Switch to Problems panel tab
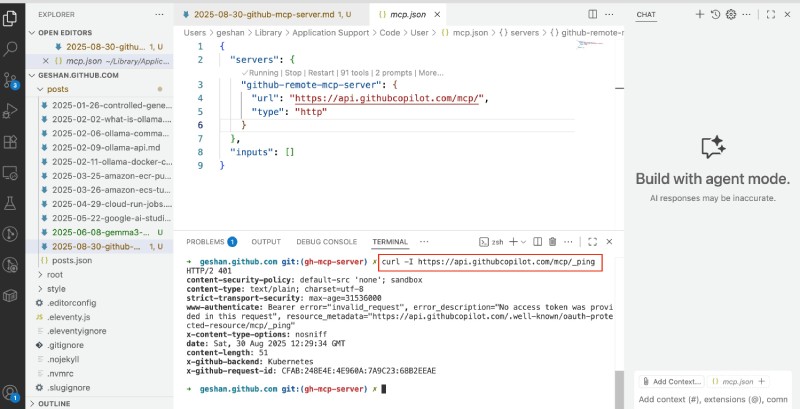The image size is (800, 409). click(211, 242)
